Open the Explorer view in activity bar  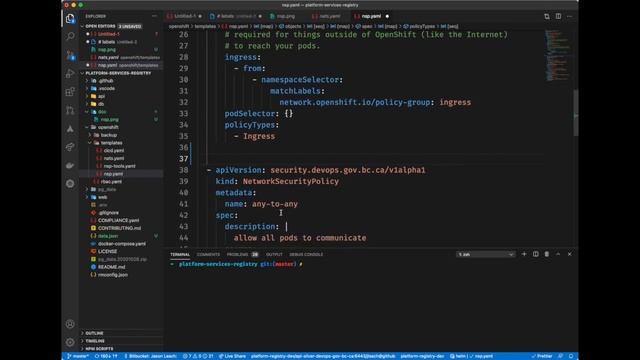pyautogui.click(x=70, y=18)
